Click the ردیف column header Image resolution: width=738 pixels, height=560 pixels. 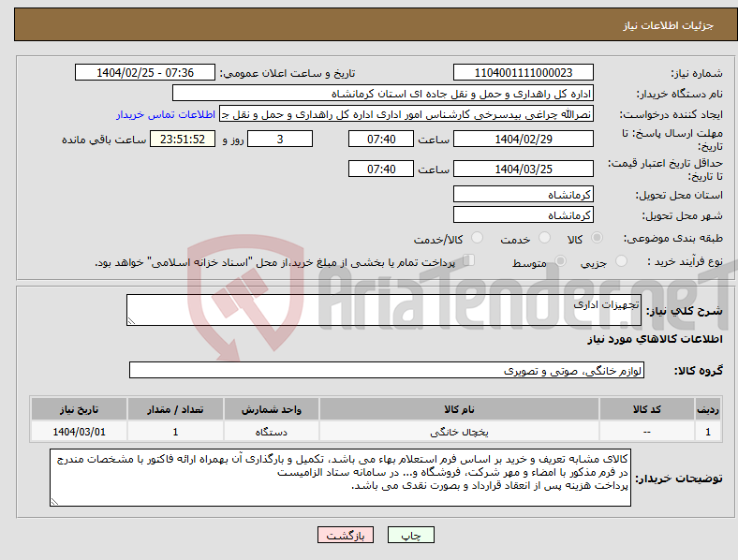click(708, 409)
